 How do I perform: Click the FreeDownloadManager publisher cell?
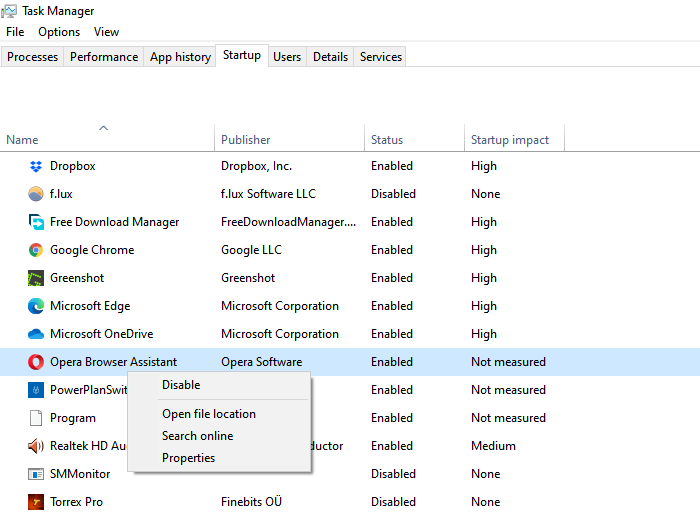click(288, 222)
